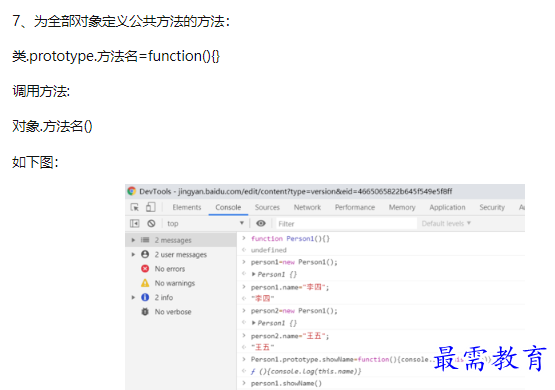Open the Application tab

pyautogui.click(x=447, y=207)
